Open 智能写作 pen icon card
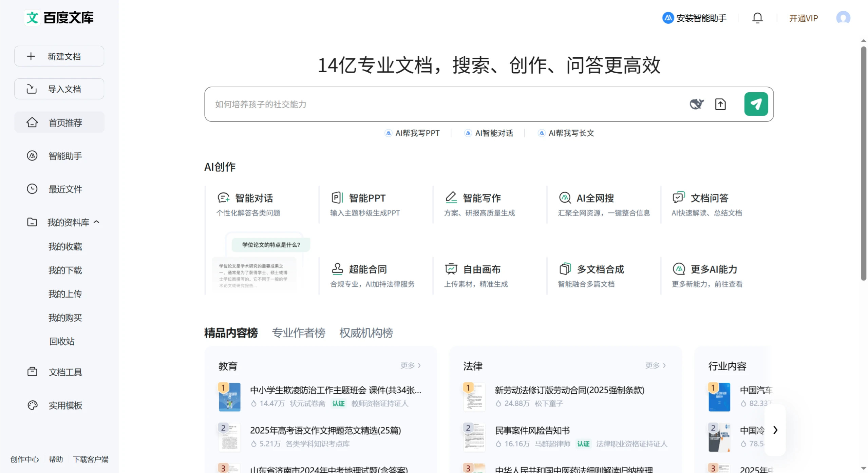This screenshot has height=473, width=868. pyautogui.click(x=451, y=198)
